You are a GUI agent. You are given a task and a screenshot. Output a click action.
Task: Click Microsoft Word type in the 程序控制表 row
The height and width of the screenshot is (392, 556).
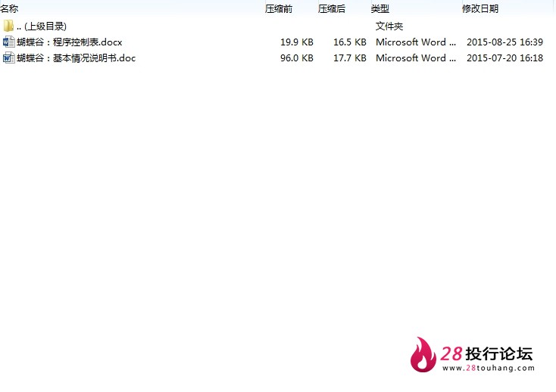tap(416, 42)
